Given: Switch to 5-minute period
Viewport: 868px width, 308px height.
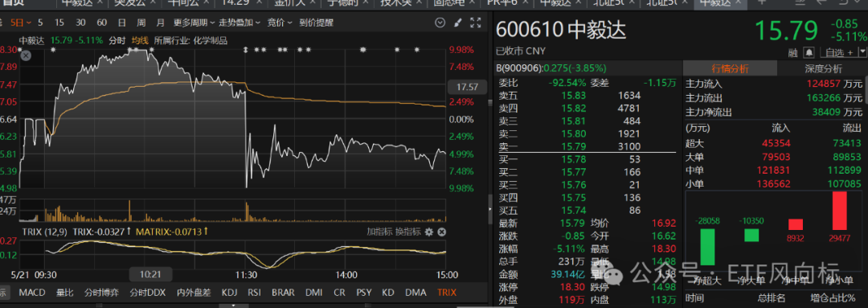Looking at the screenshot, I should [x=40, y=23].
